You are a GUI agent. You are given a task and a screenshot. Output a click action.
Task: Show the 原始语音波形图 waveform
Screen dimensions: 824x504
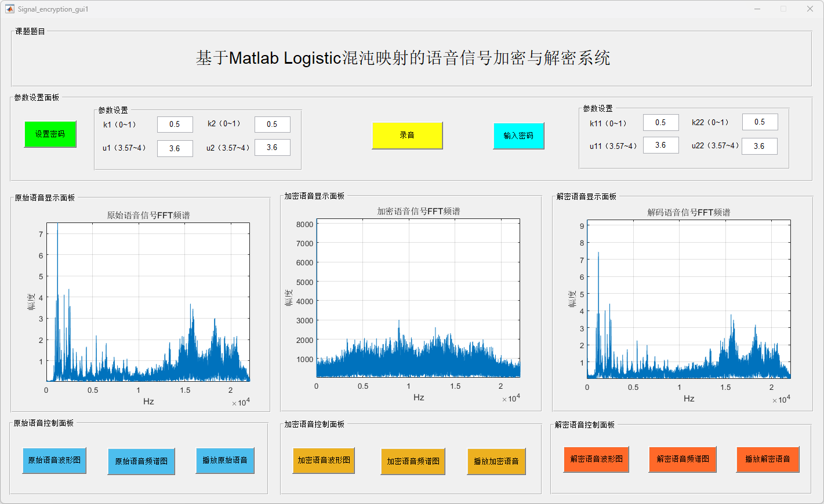click(55, 461)
